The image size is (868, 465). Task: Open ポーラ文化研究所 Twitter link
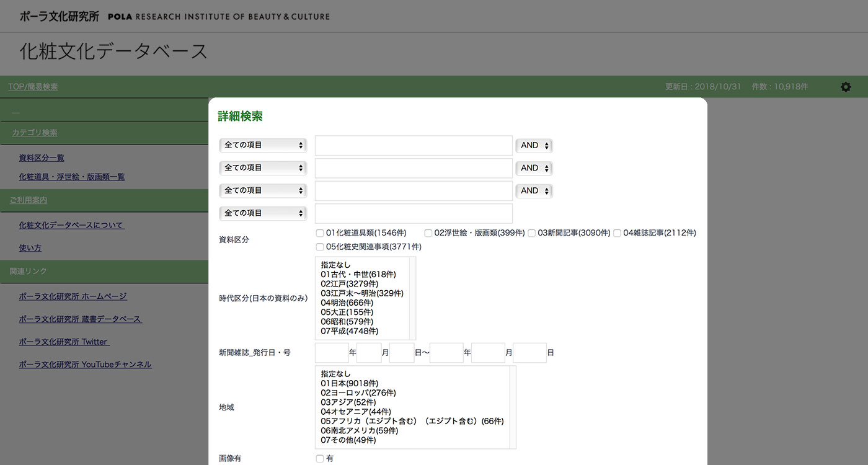[64, 342]
